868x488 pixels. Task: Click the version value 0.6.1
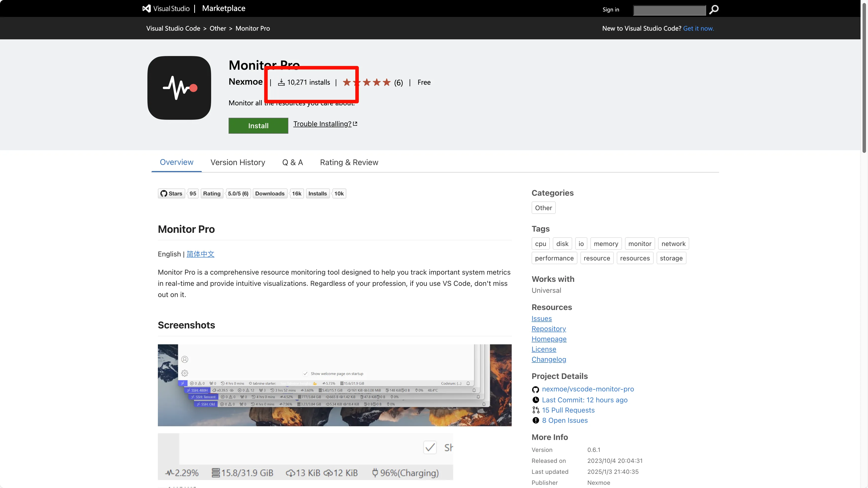[x=594, y=450]
